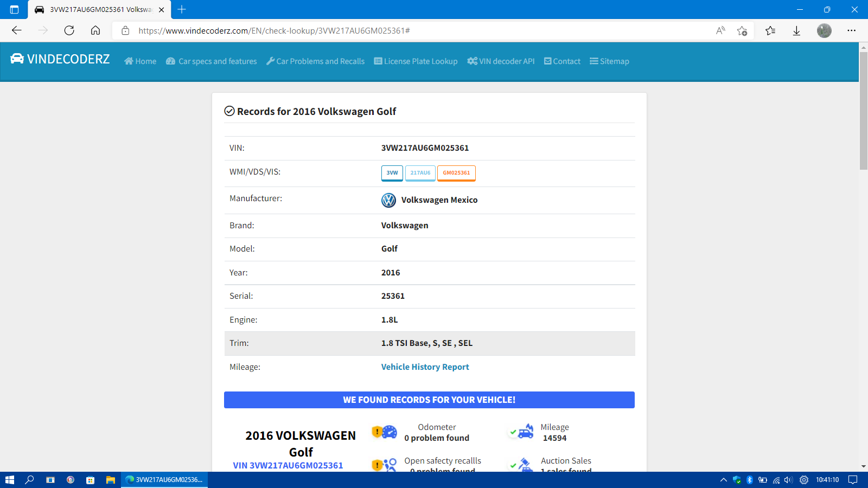868x488 pixels.
Task: Click the Year value 2016
Action: (391, 273)
